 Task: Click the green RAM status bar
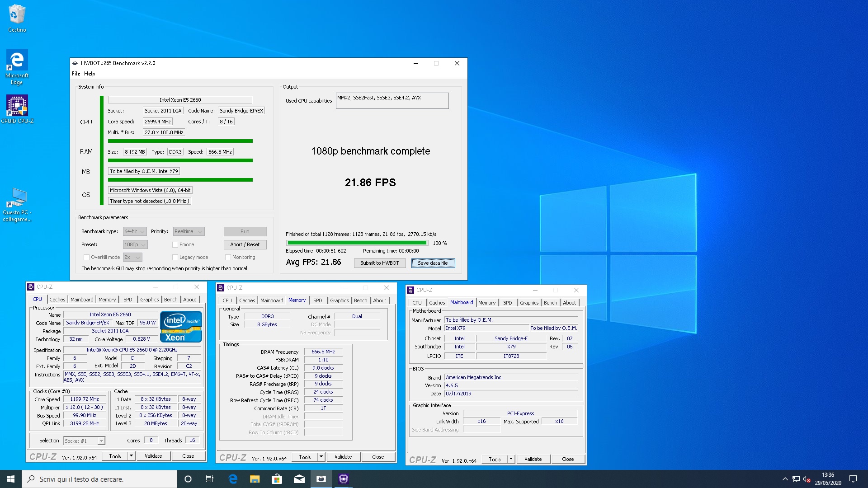click(180, 160)
